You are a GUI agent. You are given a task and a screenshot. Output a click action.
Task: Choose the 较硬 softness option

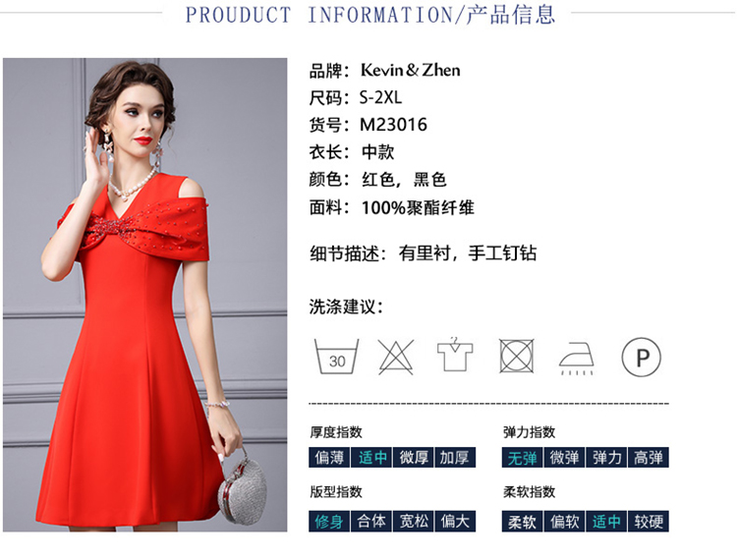[x=649, y=521]
